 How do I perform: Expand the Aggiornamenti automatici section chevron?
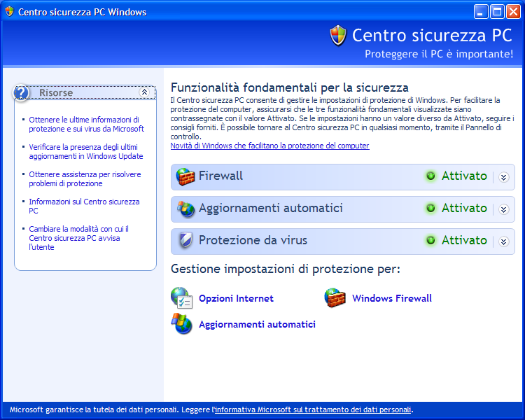click(503, 209)
